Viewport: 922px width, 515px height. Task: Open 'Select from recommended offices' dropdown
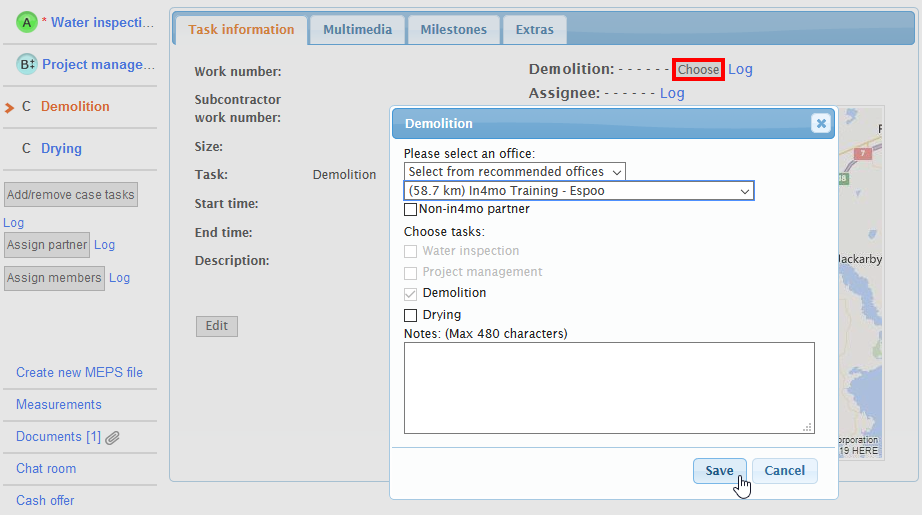coord(515,172)
